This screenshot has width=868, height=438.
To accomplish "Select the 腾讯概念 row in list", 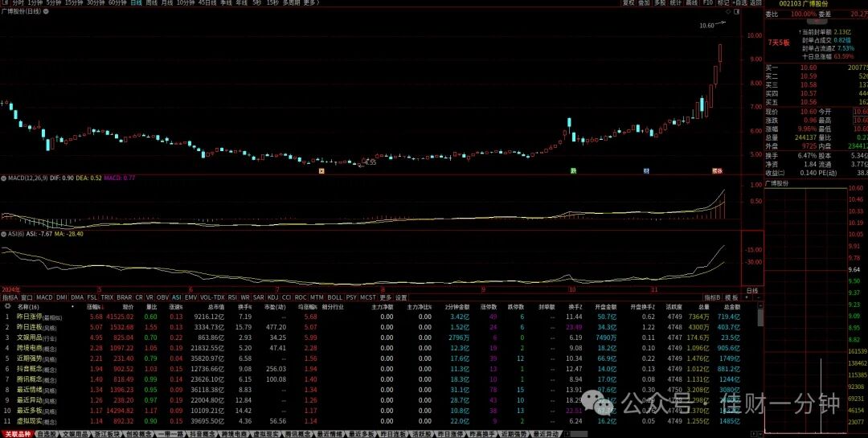I will (x=378, y=379).
